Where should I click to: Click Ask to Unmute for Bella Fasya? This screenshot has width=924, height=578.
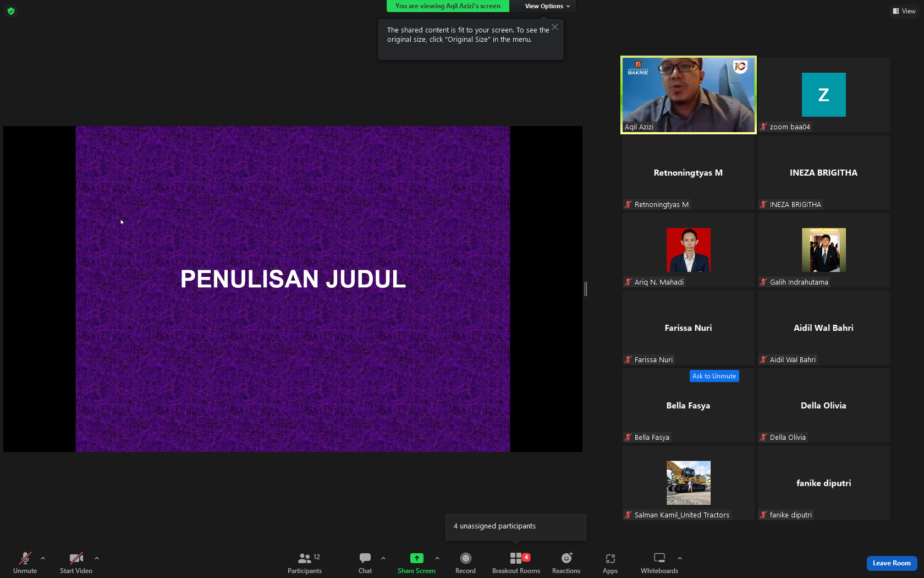pos(714,376)
